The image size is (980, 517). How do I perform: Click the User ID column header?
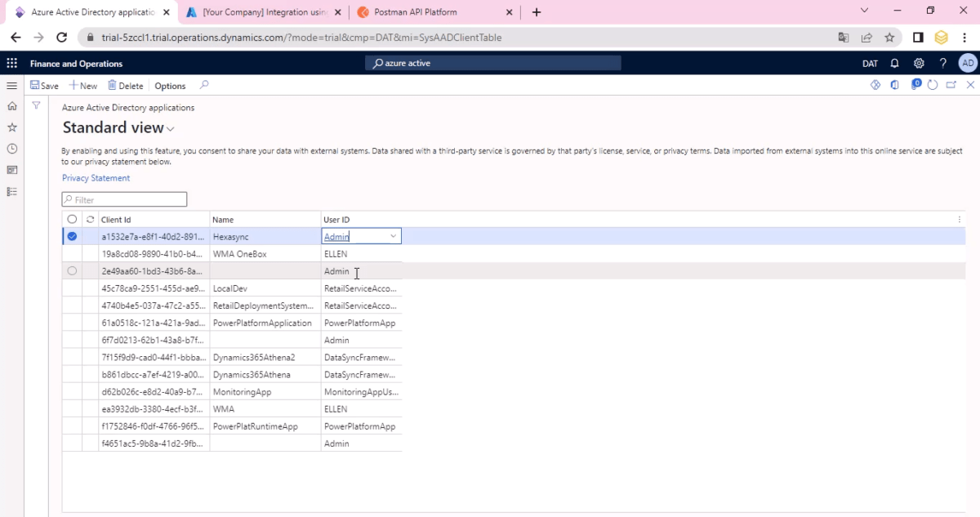(362, 220)
